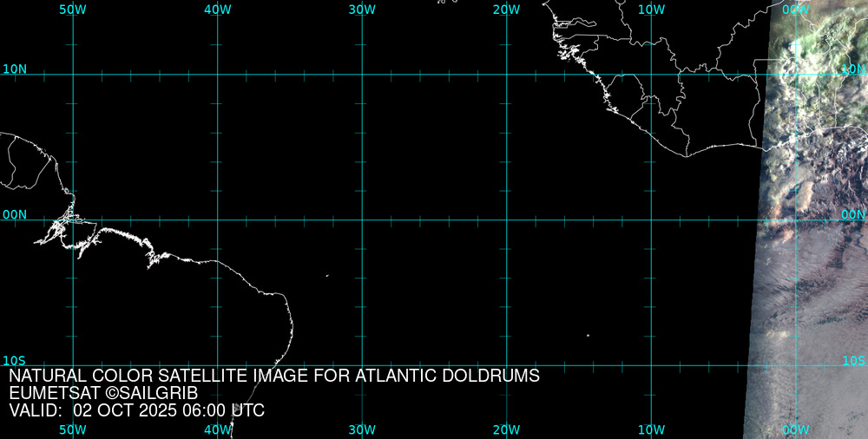
Task: Click the 40W longitude label at top
Action: [x=217, y=9]
